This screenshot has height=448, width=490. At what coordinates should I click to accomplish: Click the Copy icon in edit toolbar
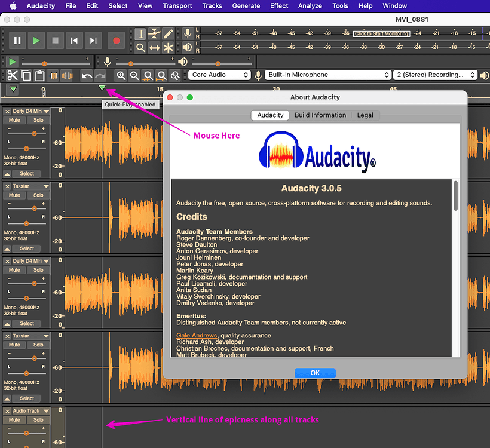[26, 76]
